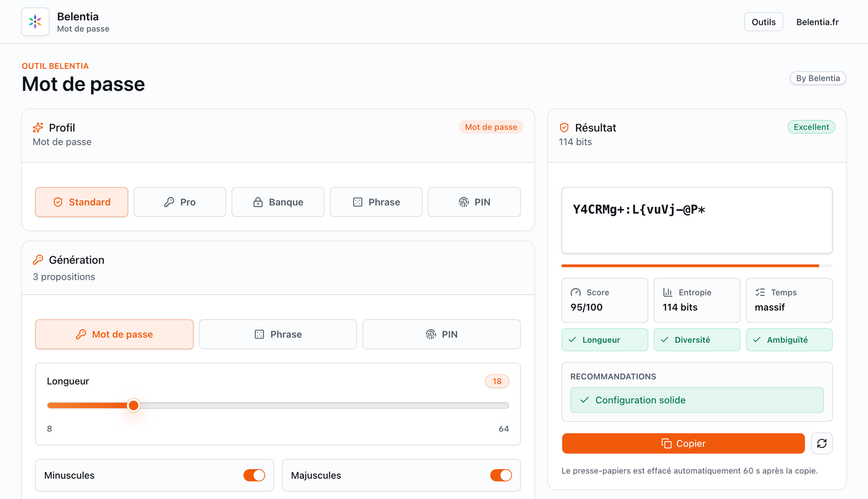
Task: Toggle the Minuscules switch
Action: [254, 475]
